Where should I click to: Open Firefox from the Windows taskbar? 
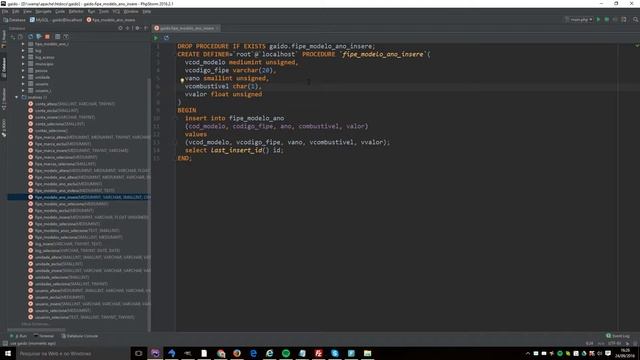(237, 353)
